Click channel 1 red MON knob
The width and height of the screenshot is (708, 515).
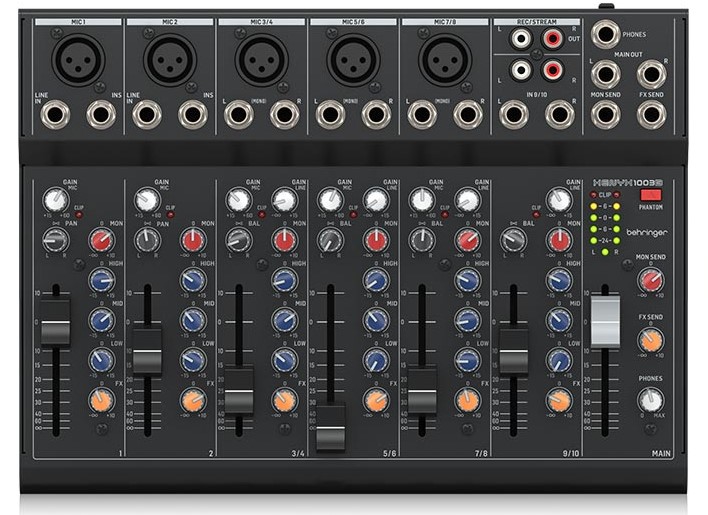point(101,240)
